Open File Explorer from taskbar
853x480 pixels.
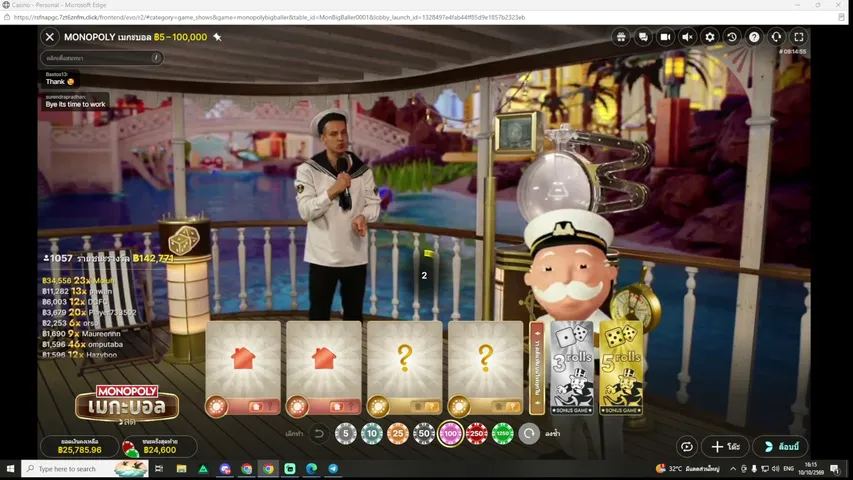coord(181,469)
